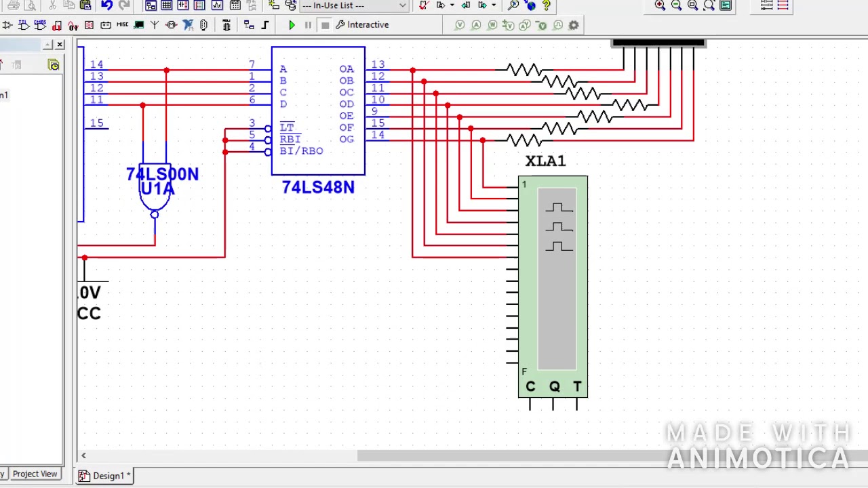Image resolution: width=868 pixels, height=488 pixels.
Task: Toggle Full Screen view
Action: pyautogui.click(x=726, y=5)
